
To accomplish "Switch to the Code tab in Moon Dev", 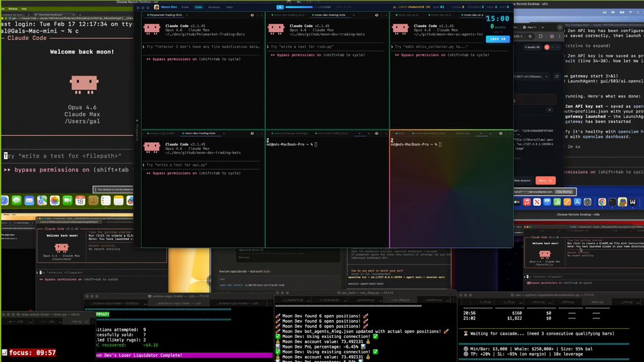I will point(199,7).
